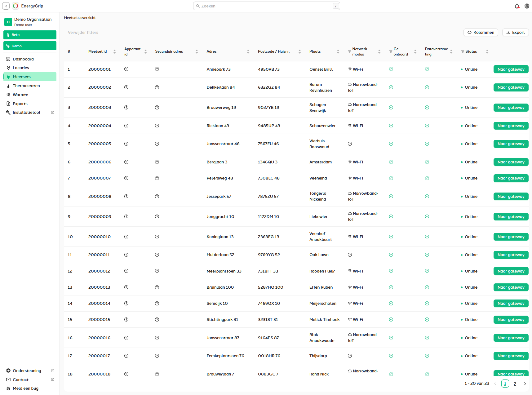532x395 pixels.
Task: Open Thermostaten in sidebar
Action: pyautogui.click(x=26, y=86)
